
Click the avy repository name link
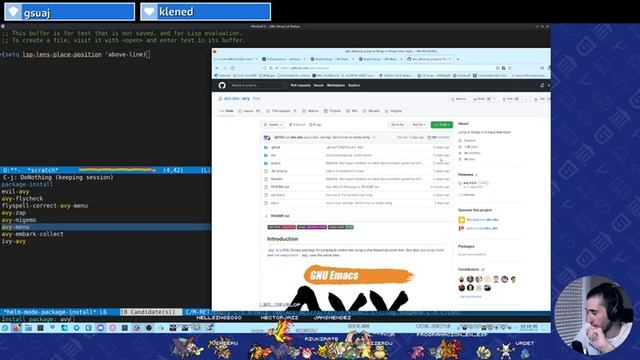246,99
